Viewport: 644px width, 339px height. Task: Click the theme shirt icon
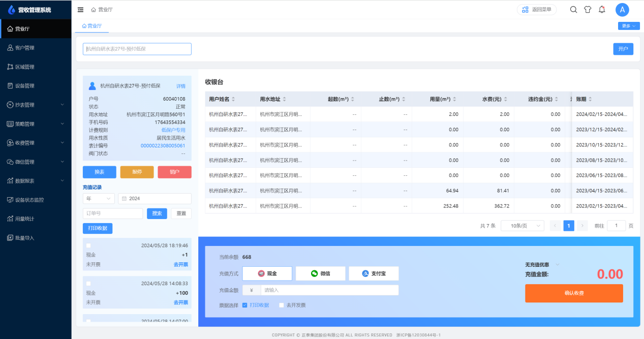pyautogui.click(x=588, y=10)
